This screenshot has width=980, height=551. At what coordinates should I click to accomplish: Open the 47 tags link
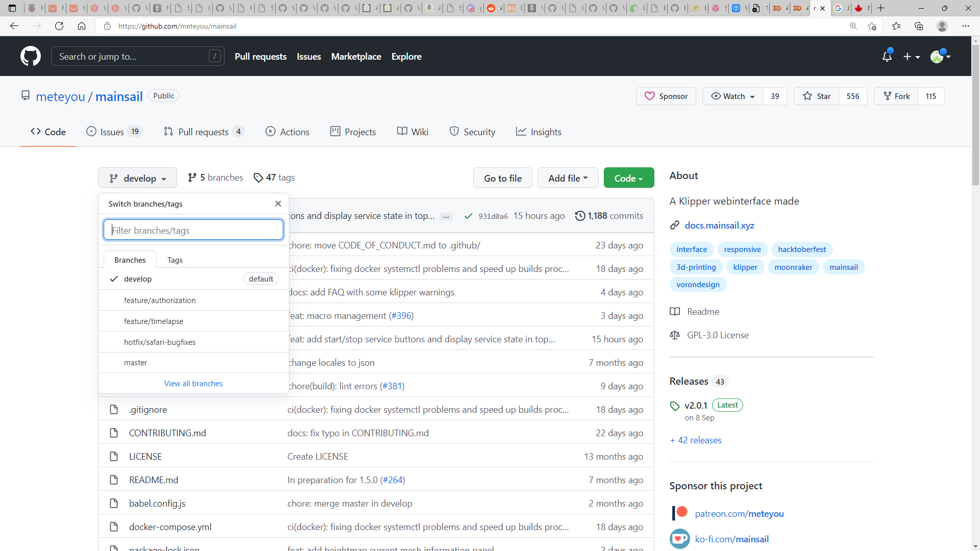[274, 178]
